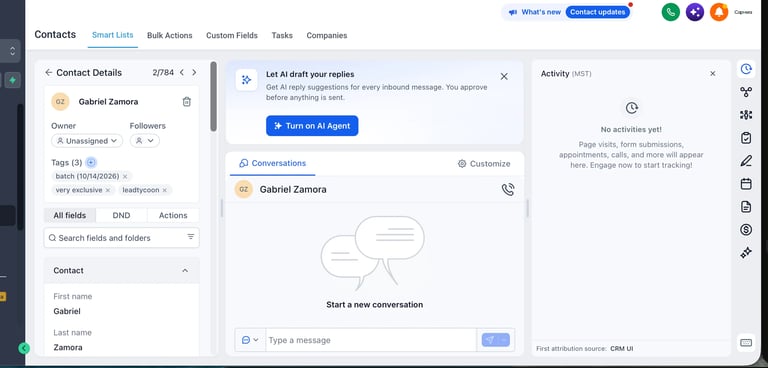The height and width of the screenshot is (368, 768).
Task: Click the Last name value Zamora
Action: (68, 347)
